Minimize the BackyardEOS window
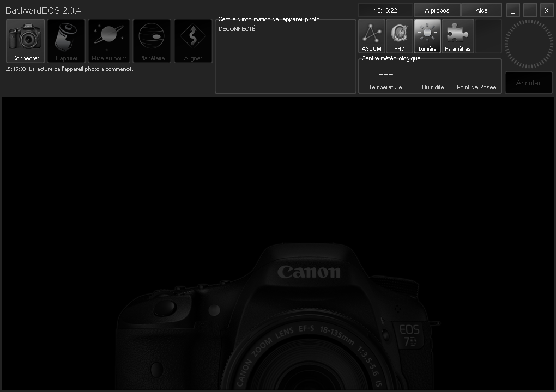The image size is (556, 392). (x=513, y=10)
